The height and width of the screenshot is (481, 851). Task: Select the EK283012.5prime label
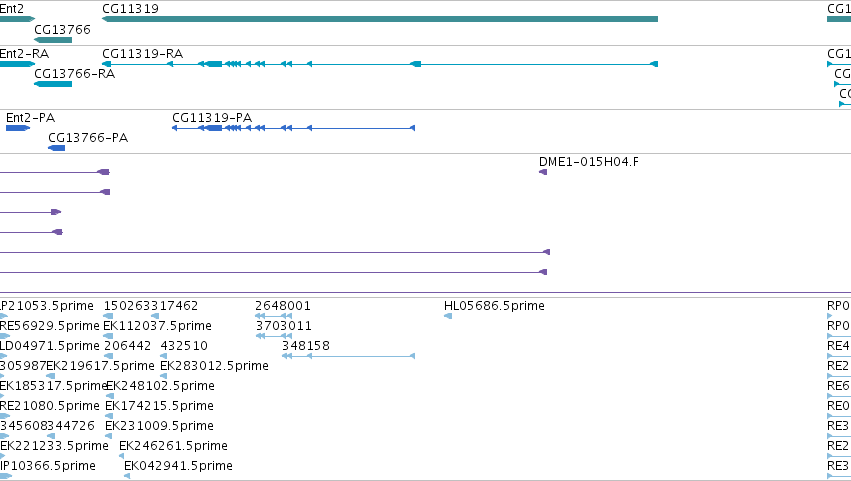point(214,366)
